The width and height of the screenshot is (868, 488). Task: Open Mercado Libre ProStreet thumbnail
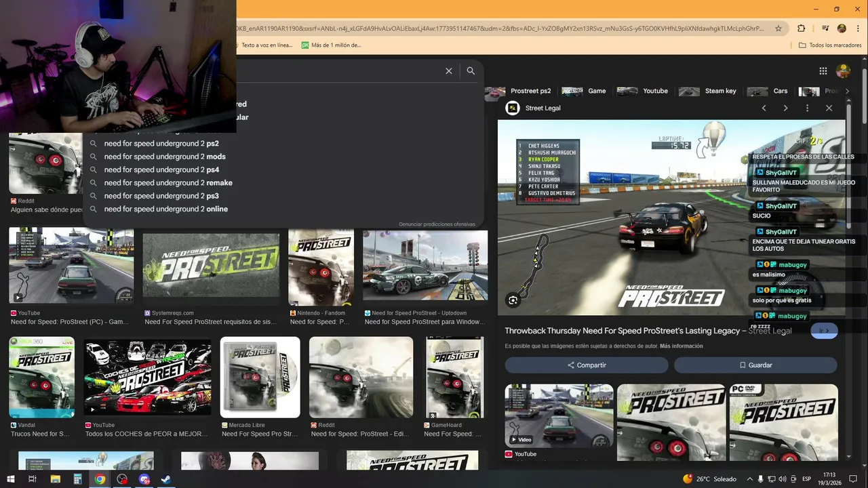point(260,378)
